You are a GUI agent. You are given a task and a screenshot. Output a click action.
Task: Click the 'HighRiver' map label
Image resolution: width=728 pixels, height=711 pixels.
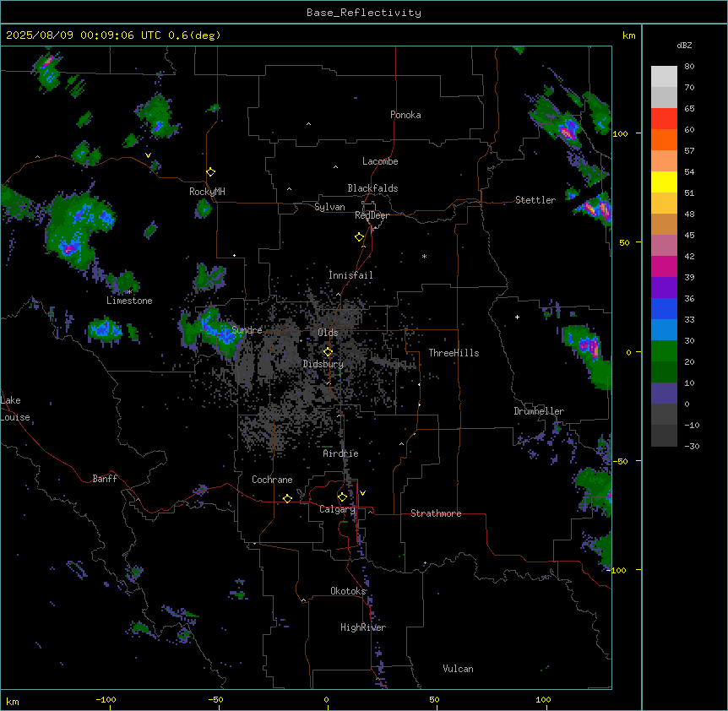coord(363,627)
